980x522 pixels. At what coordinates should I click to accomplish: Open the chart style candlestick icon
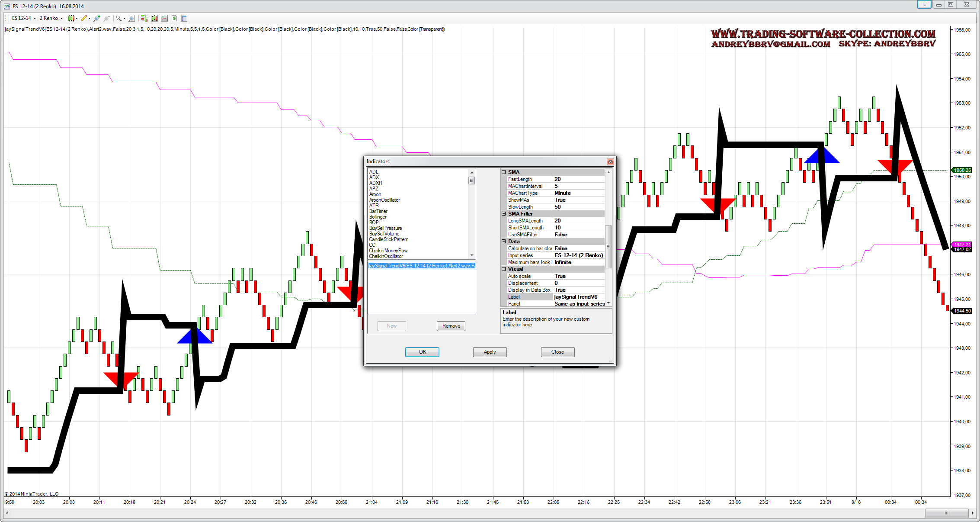pyautogui.click(x=71, y=18)
